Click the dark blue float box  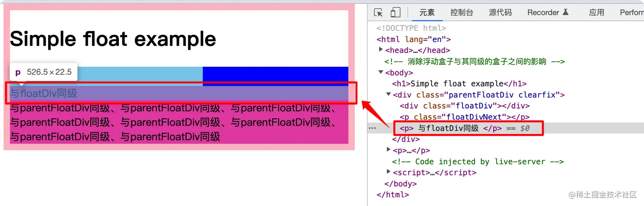(276, 76)
